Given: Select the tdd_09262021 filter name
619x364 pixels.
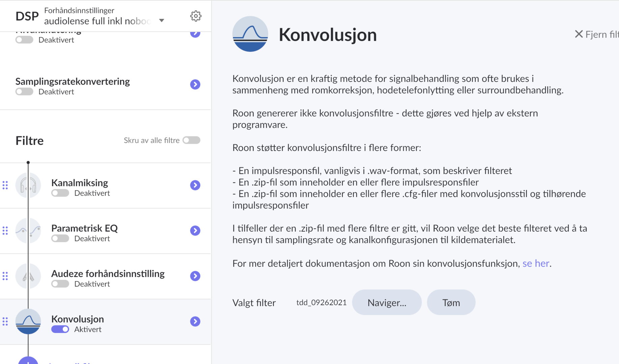Looking at the screenshot, I should click(x=321, y=302).
